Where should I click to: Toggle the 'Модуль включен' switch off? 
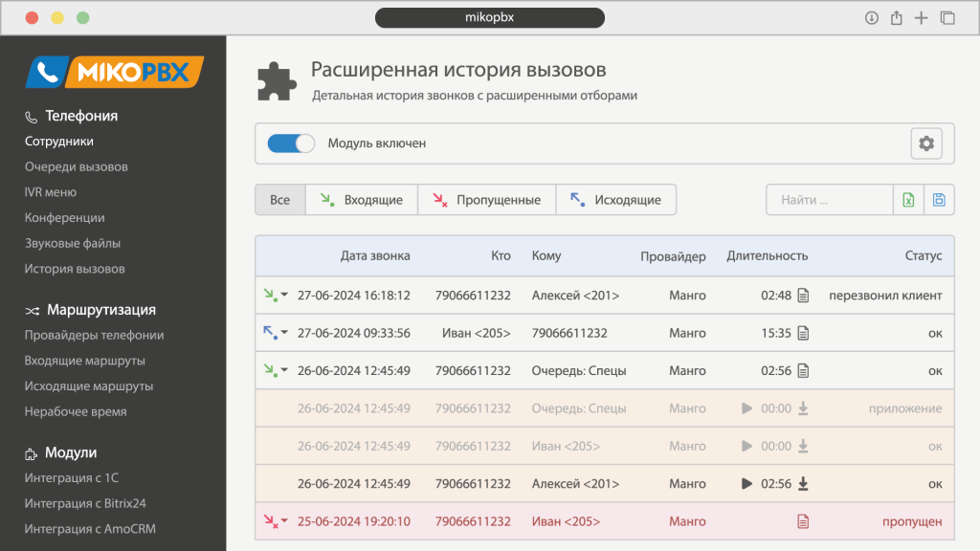point(290,143)
